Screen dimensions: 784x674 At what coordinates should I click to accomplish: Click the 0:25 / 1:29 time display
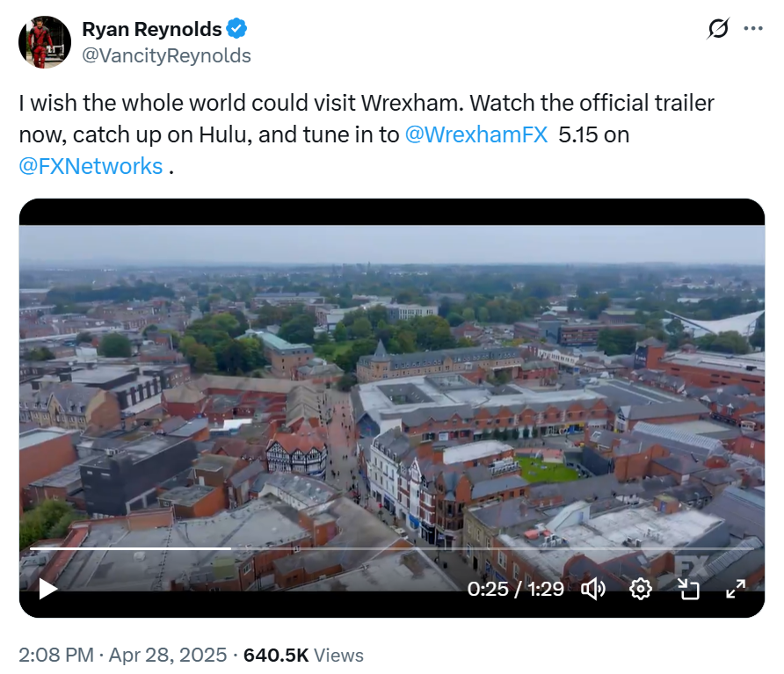(515, 589)
